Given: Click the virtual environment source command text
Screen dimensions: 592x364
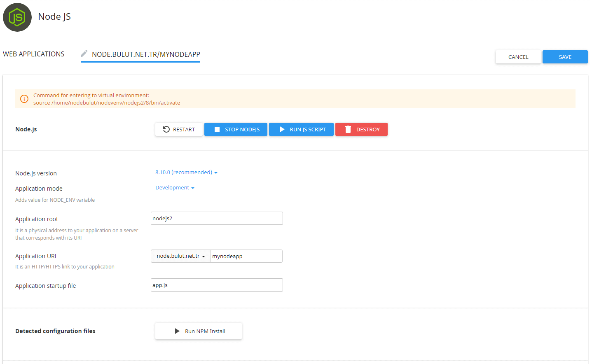Looking at the screenshot, I should point(107,103).
